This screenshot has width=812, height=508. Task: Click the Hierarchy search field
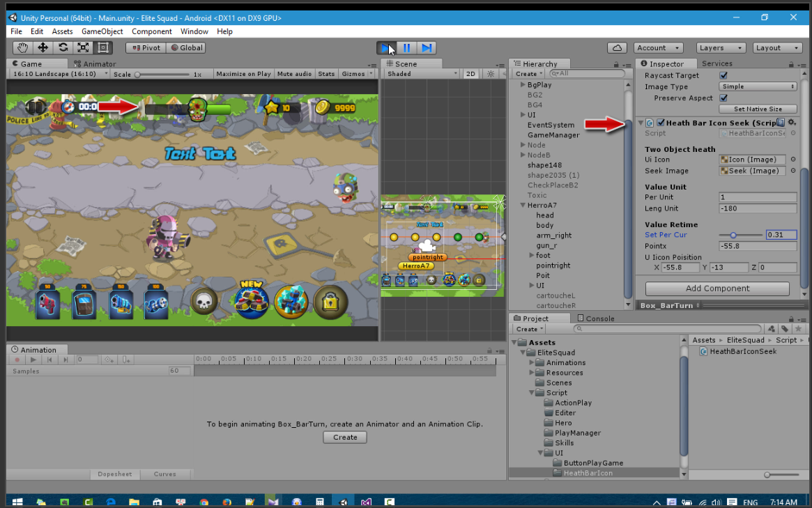click(x=587, y=74)
